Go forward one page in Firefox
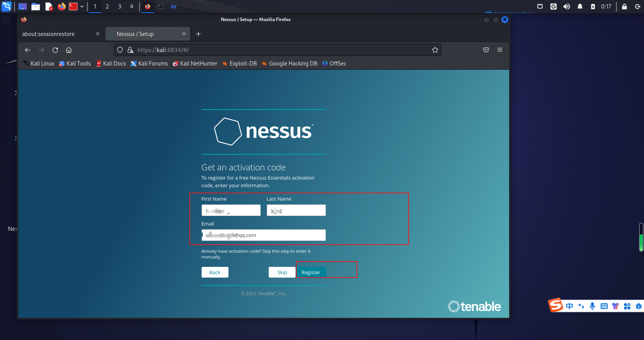The height and width of the screenshot is (340, 644). pos(41,50)
